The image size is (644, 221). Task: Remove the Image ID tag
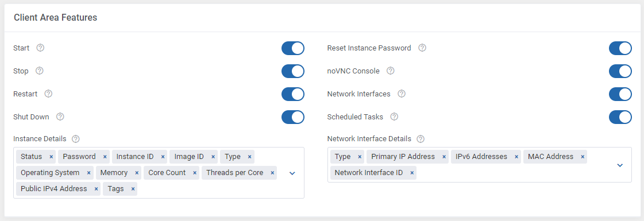coord(213,157)
